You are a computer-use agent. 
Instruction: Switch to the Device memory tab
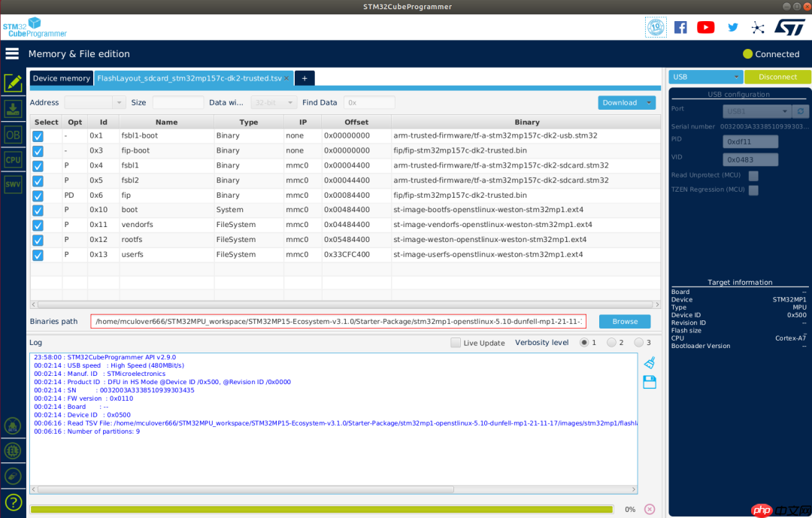(61, 78)
